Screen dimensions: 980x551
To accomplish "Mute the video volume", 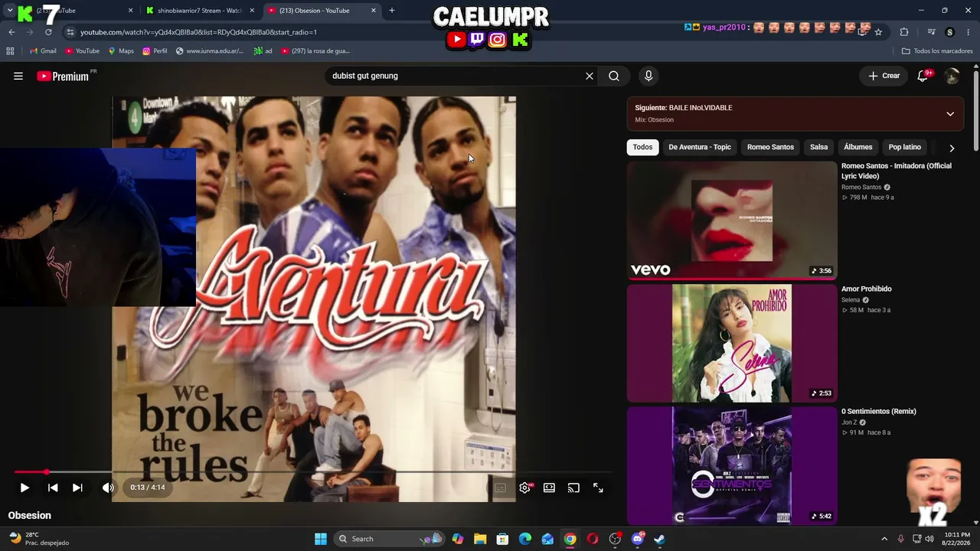I will pyautogui.click(x=108, y=487).
